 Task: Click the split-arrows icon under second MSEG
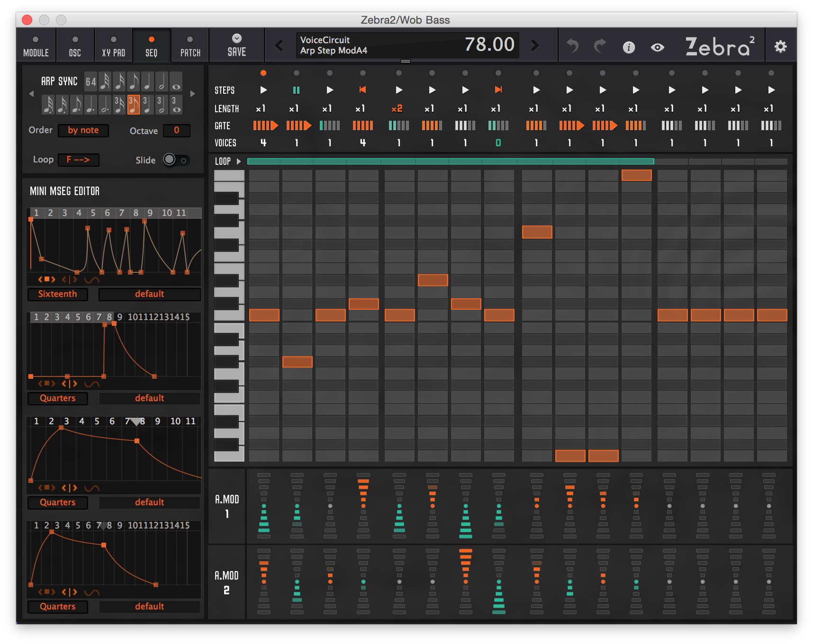[70, 384]
